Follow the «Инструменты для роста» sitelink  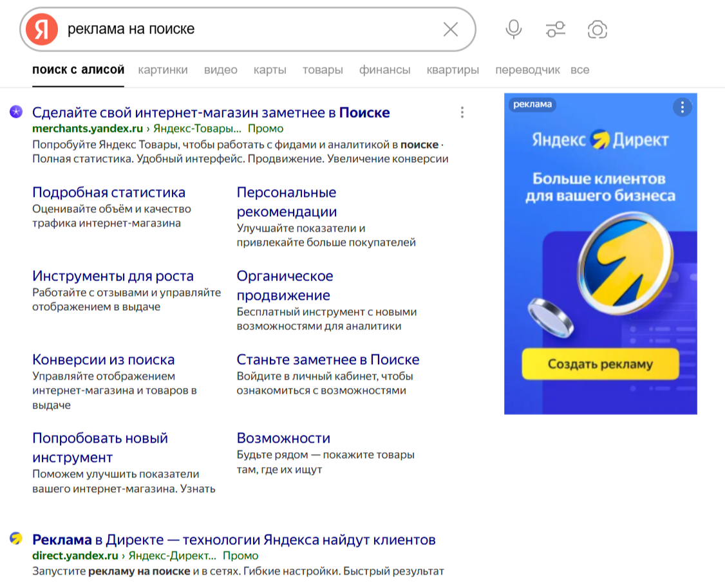[113, 276]
